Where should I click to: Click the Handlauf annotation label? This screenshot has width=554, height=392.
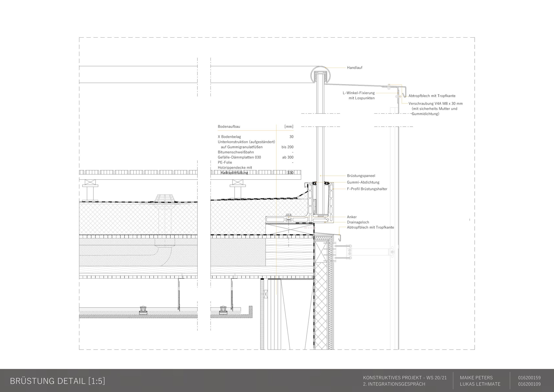point(354,68)
